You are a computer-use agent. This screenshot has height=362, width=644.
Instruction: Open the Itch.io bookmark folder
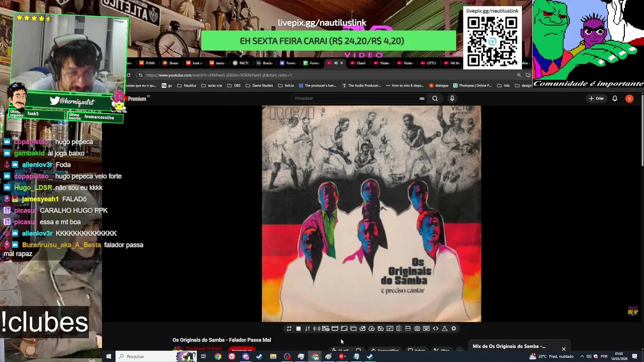[x=286, y=85]
